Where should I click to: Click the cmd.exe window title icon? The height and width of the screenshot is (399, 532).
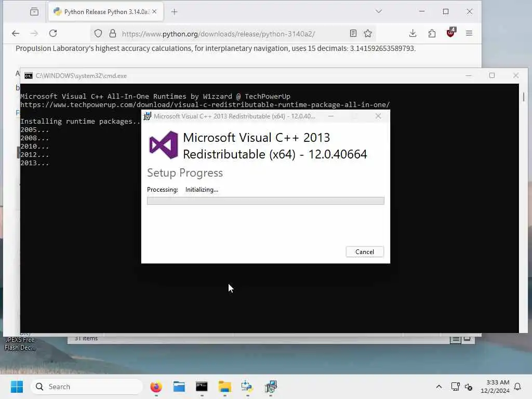29,76
